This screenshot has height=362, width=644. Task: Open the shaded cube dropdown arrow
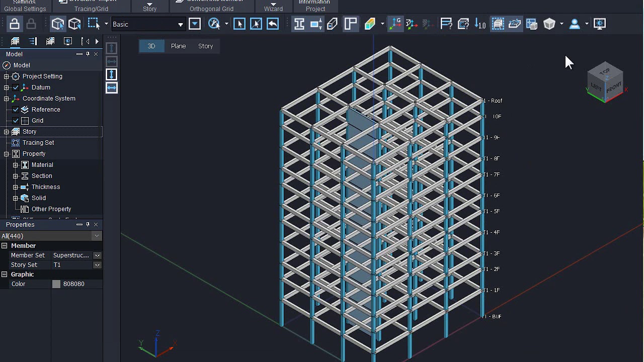[x=561, y=24]
